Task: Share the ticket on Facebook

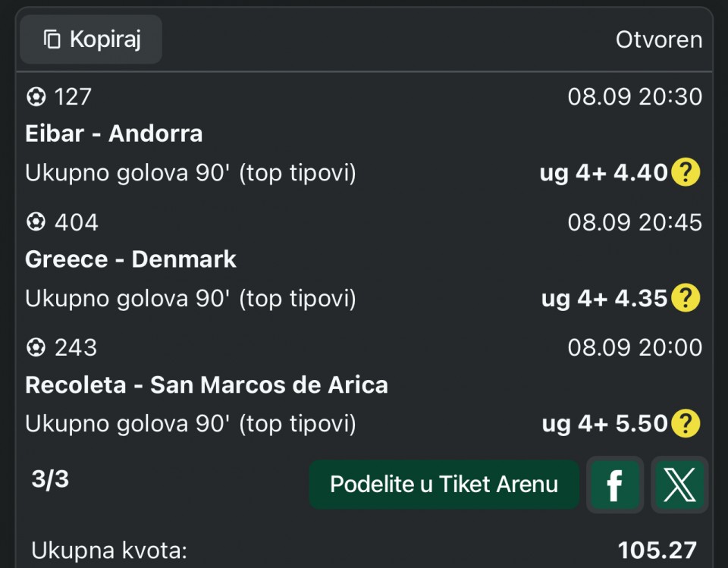Action: point(615,485)
